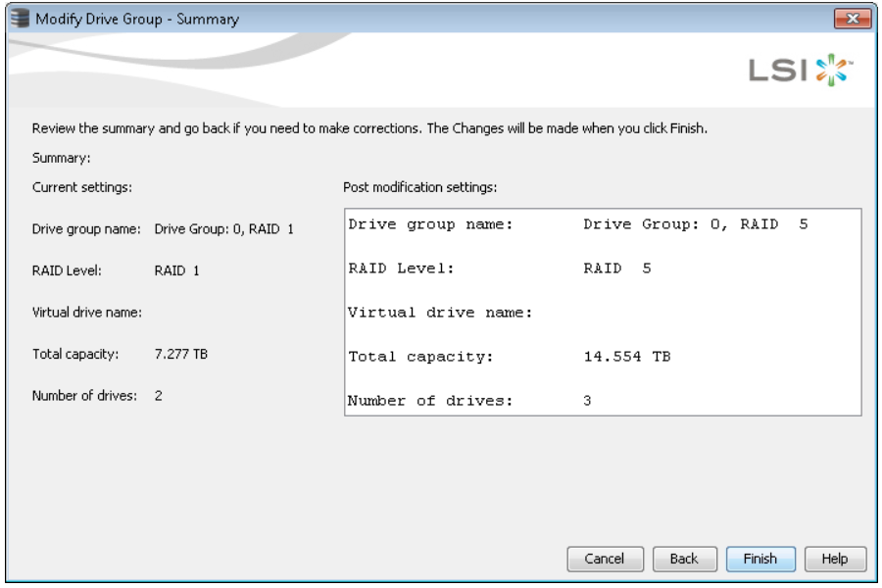Click the Current settings label
This screenshot has height=588, width=882.
82,187
